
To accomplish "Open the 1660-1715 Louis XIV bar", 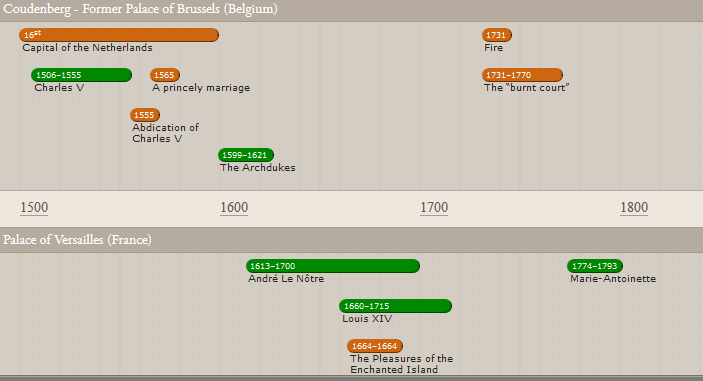I will [395, 306].
